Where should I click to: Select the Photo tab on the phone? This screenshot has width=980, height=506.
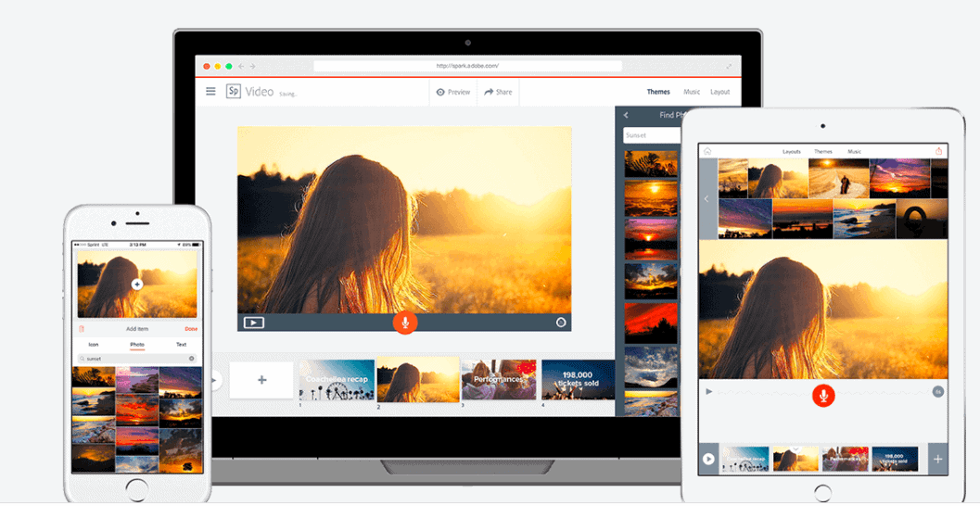(x=137, y=345)
